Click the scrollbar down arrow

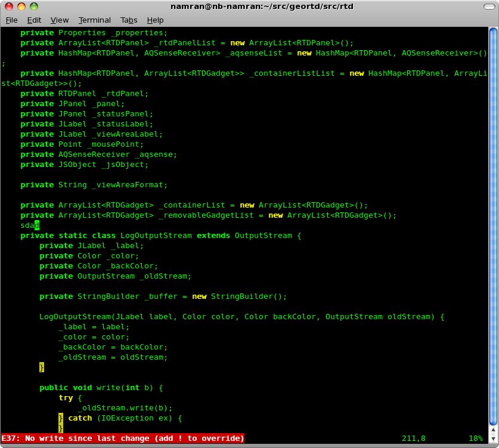tap(494, 439)
